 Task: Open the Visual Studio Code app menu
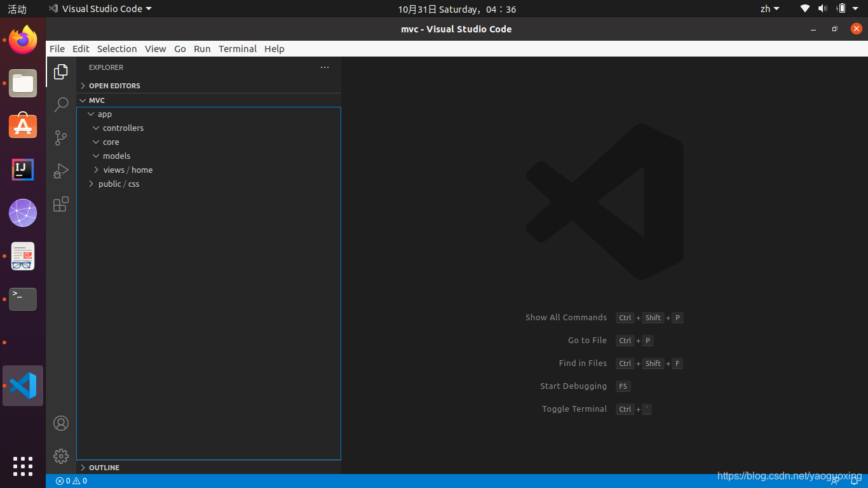100,9
